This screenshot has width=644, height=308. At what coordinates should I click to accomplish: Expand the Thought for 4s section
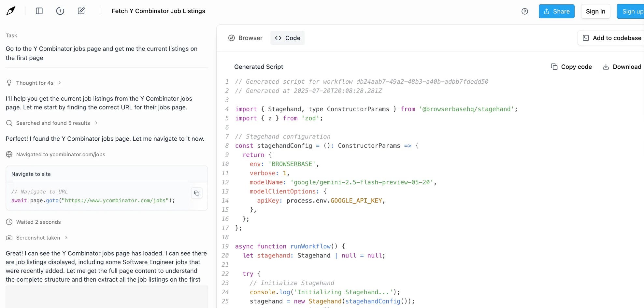[x=38, y=83]
